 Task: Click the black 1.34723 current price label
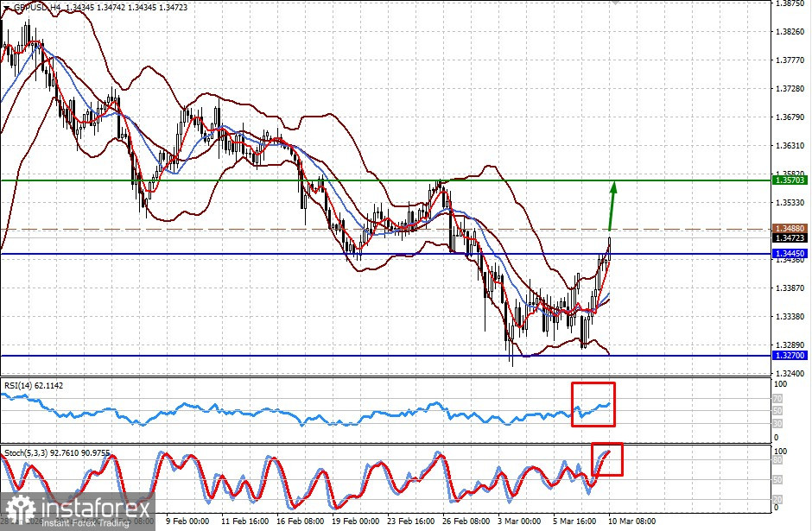pyautogui.click(x=790, y=238)
